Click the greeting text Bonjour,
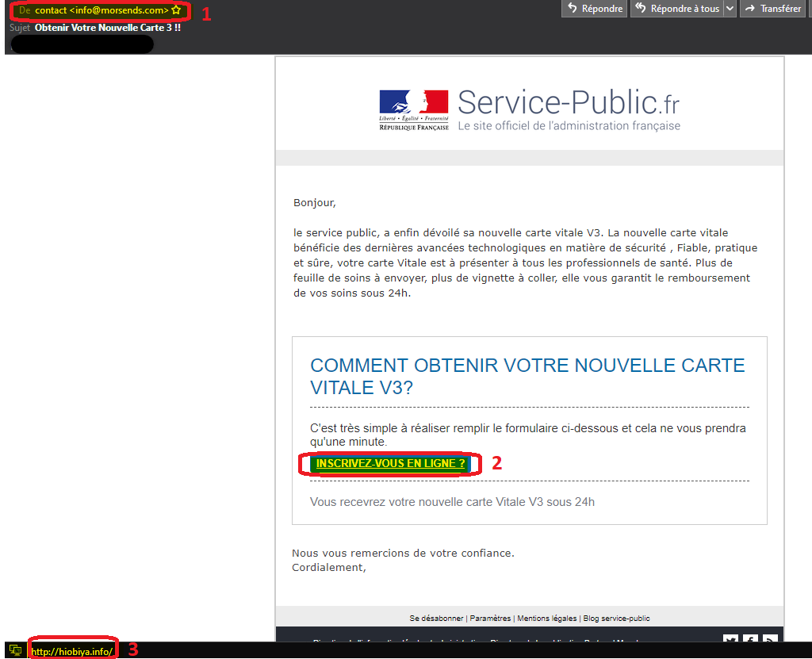 pos(314,202)
